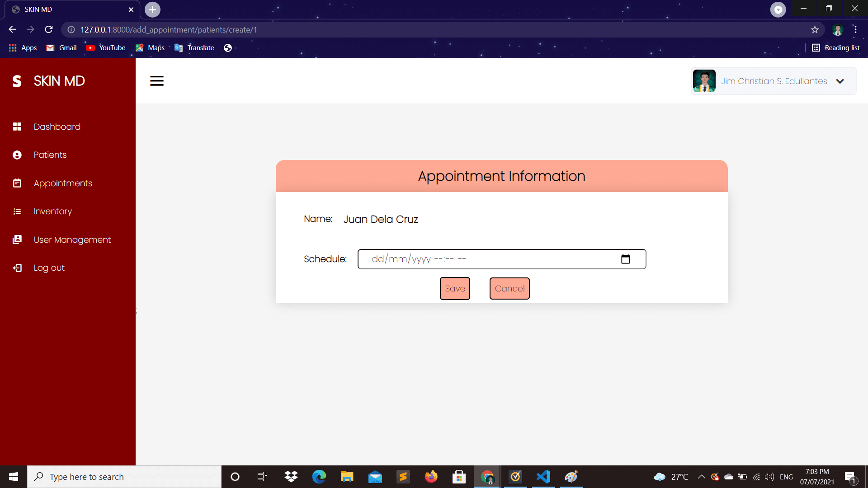Open the Appointments calendar icon
This screenshot has width=868, height=488.
click(17, 183)
